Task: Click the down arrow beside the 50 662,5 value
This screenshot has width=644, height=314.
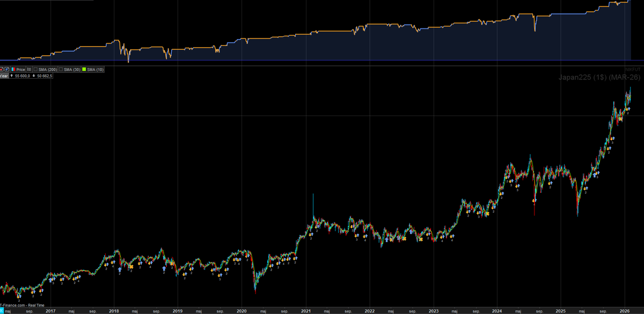Action: pos(34,76)
